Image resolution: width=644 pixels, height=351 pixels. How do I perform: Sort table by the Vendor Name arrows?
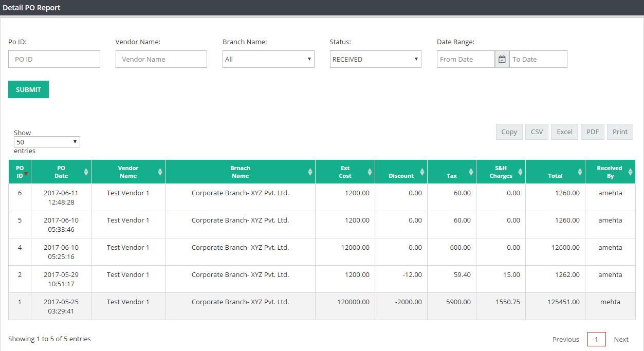click(x=160, y=172)
